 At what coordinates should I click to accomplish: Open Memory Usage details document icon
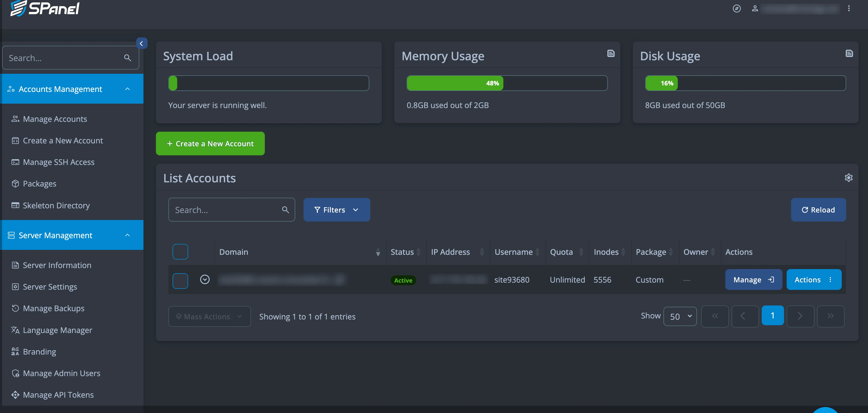tap(610, 53)
